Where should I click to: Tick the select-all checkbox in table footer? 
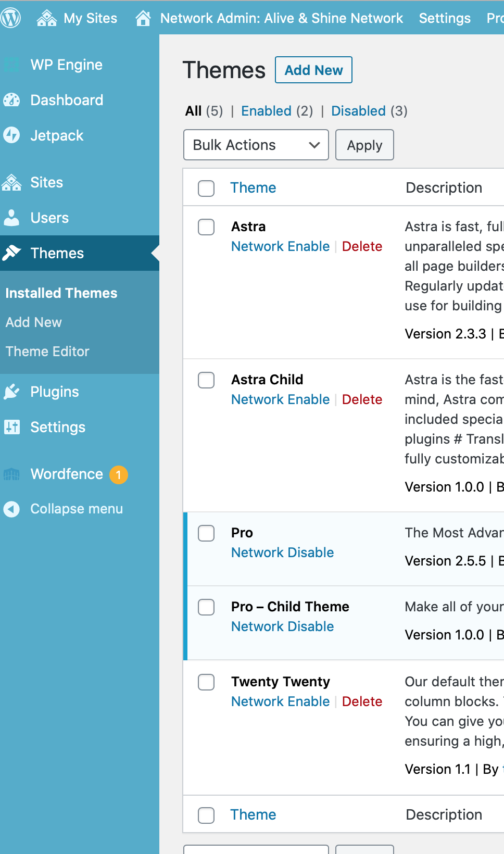tap(206, 815)
